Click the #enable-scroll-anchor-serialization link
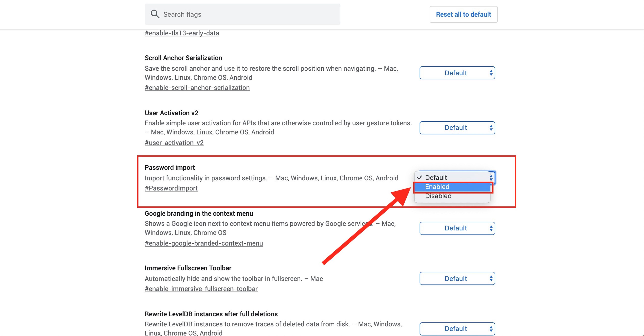 197,88
